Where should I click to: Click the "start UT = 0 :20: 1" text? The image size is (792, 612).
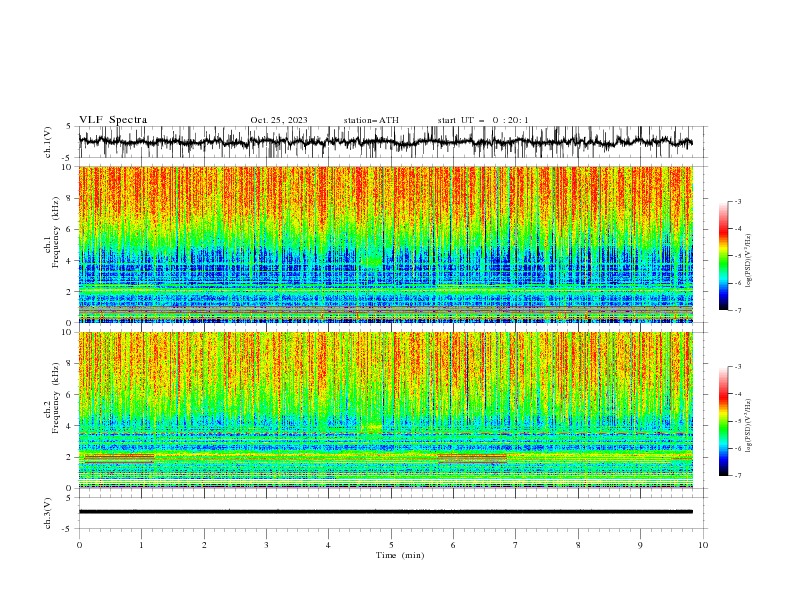click(483, 120)
